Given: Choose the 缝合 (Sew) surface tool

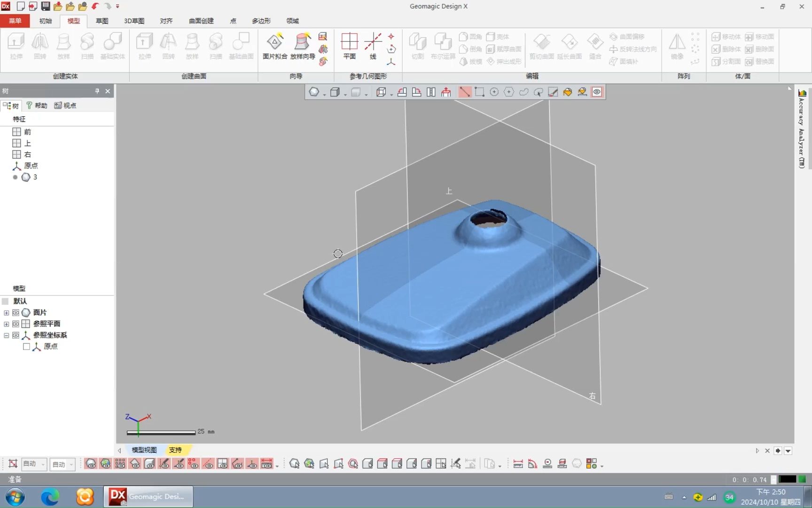Looking at the screenshot, I should [x=595, y=47].
